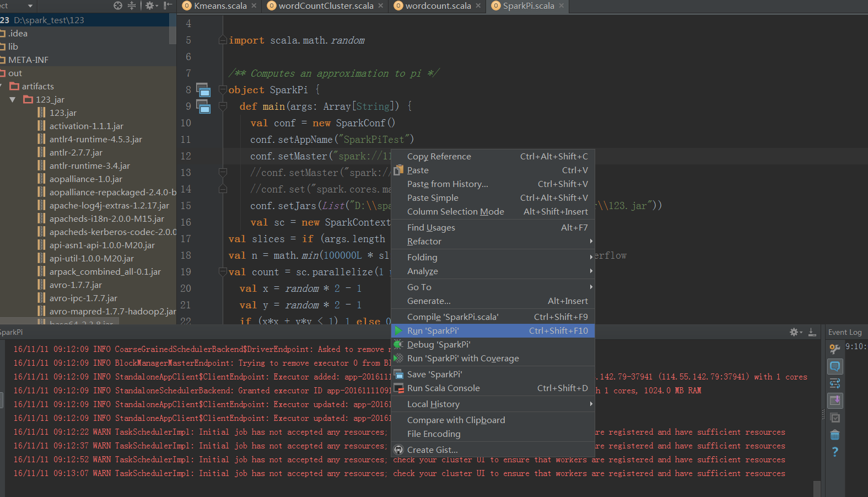This screenshot has width=868, height=497.
Task: Clear the Event Log with trash icon
Action: pyautogui.click(x=835, y=435)
